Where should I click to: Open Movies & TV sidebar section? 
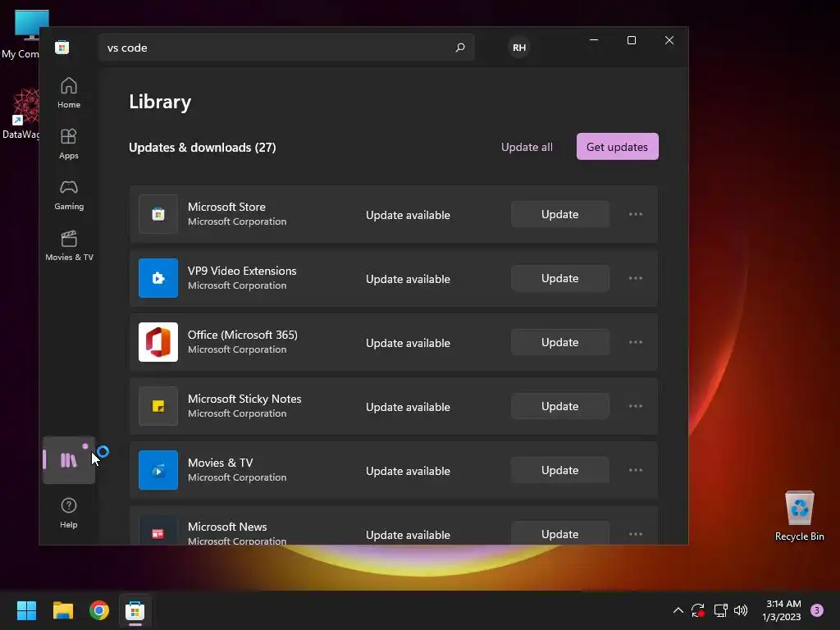[x=69, y=246]
